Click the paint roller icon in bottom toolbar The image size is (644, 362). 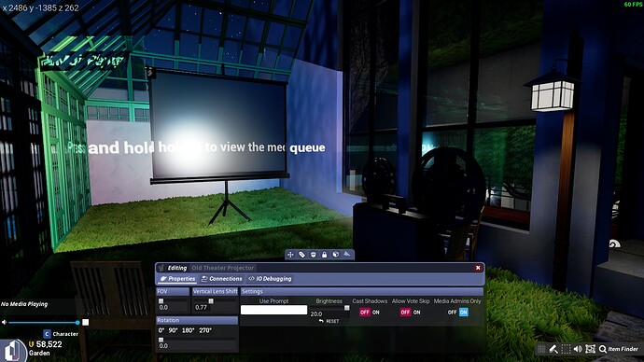553,349
